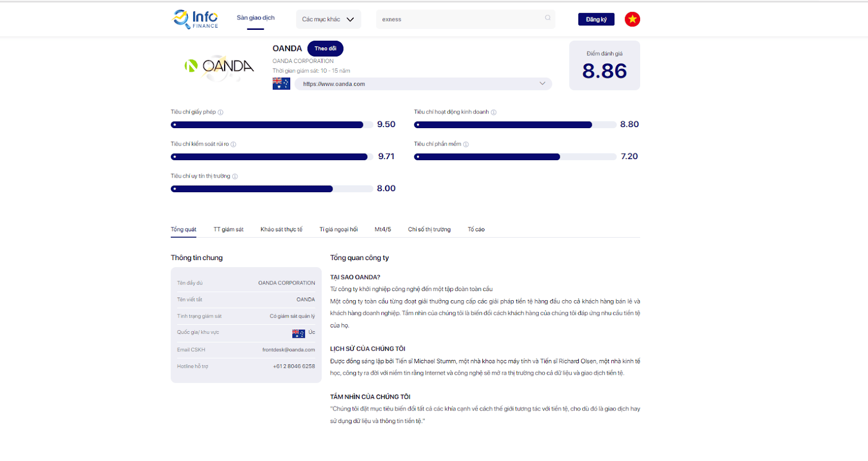Show info for Tiêu chí giấy phép
868x461 pixels.
pos(220,112)
